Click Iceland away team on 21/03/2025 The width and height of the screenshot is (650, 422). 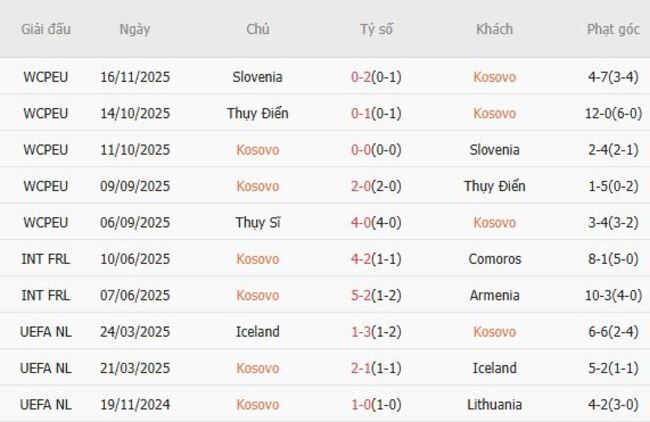tap(494, 368)
